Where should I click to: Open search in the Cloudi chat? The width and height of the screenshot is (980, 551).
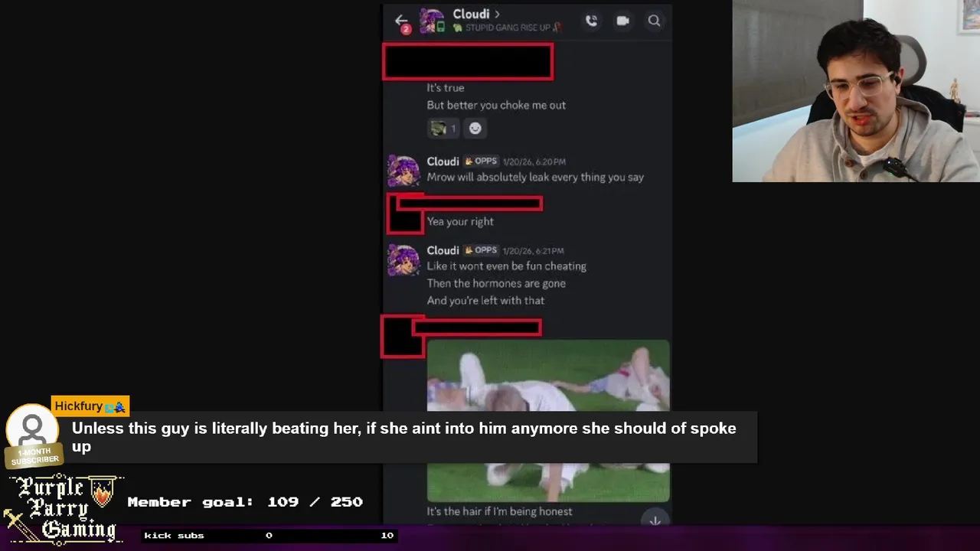coord(654,21)
